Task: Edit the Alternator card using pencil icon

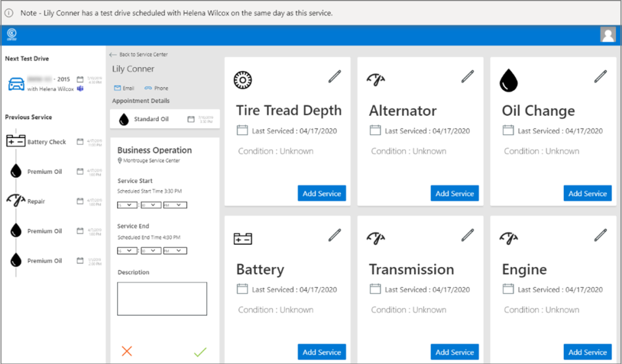Action: coord(467,76)
